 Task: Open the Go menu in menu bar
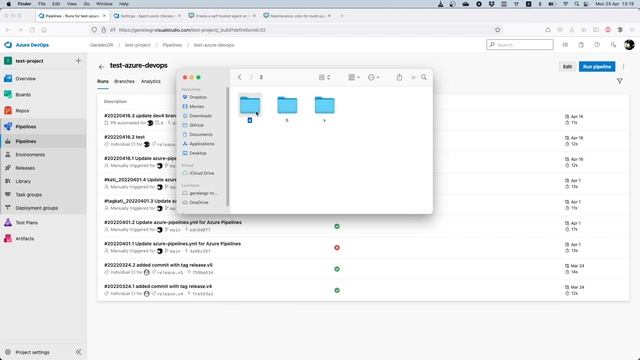pyautogui.click(x=87, y=4)
